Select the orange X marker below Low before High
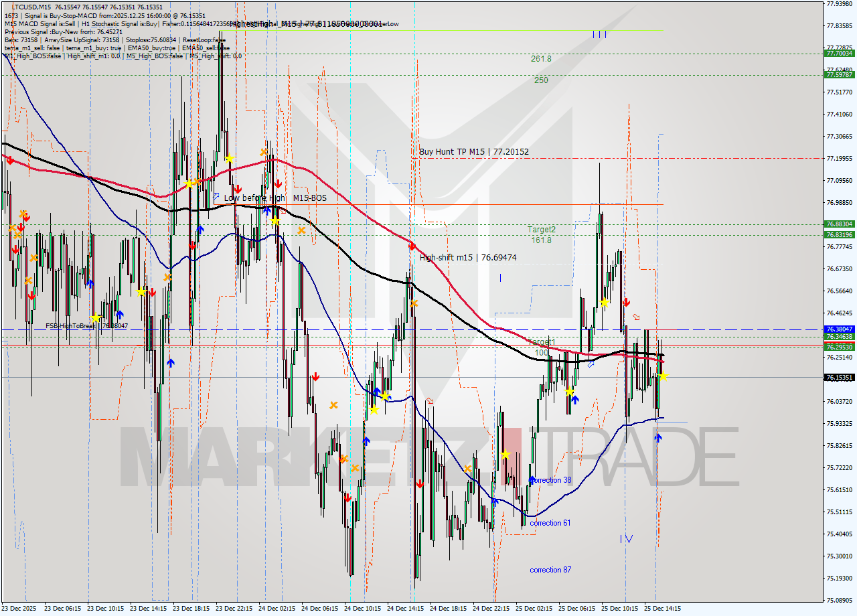857x616 pixels. click(x=301, y=230)
